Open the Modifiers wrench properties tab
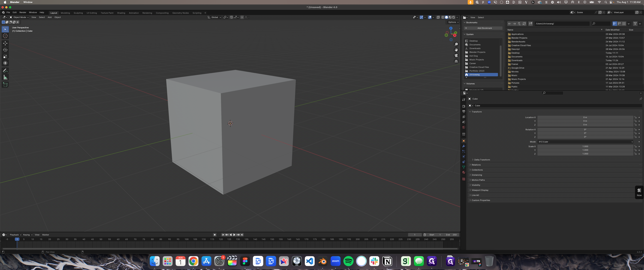Viewport: 644px width, 270px height. [x=464, y=146]
